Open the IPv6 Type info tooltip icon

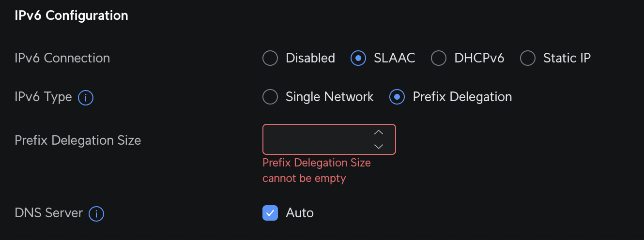[86, 98]
